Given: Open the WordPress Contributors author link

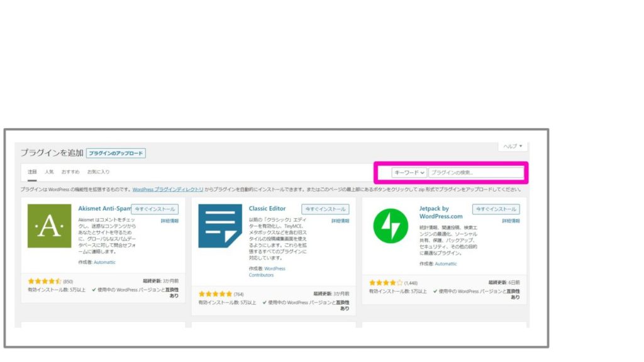Looking at the screenshot, I should (267, 271).
